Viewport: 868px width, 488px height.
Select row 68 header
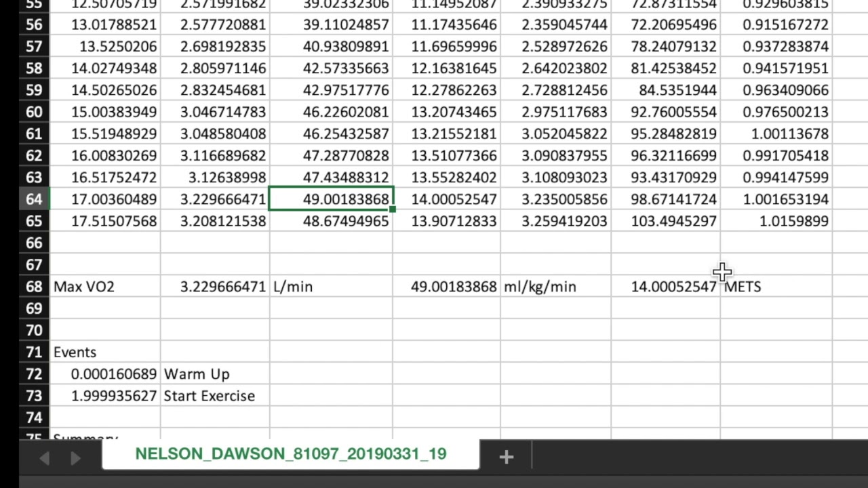coord(34,287)
